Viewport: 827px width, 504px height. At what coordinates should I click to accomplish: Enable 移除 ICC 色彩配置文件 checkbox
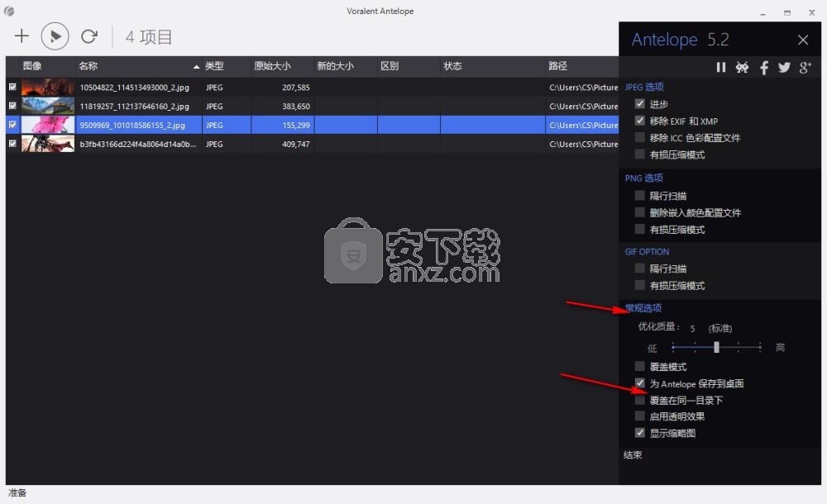pyautogui.click(x=640, y=138)
